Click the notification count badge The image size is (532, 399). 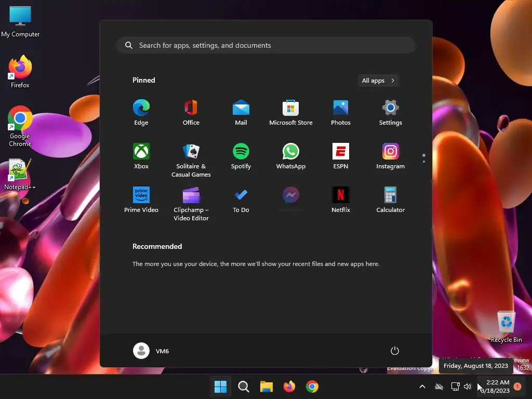[517, 386]
